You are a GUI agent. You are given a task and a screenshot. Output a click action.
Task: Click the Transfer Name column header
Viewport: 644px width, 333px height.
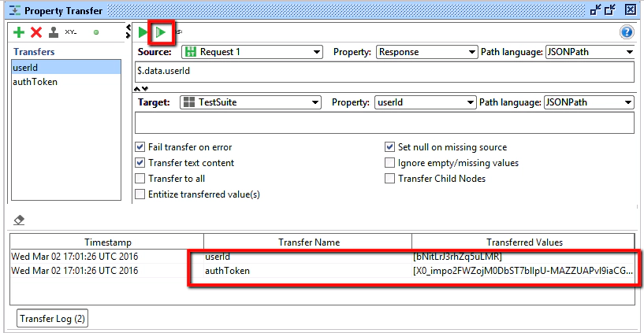(308, 242)
